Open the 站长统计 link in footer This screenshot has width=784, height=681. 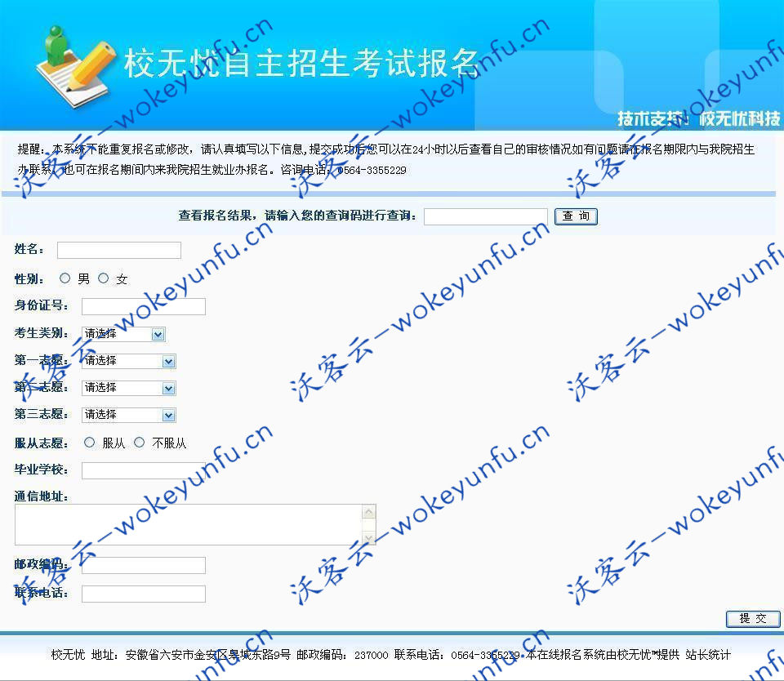click(x=708, y=655)
